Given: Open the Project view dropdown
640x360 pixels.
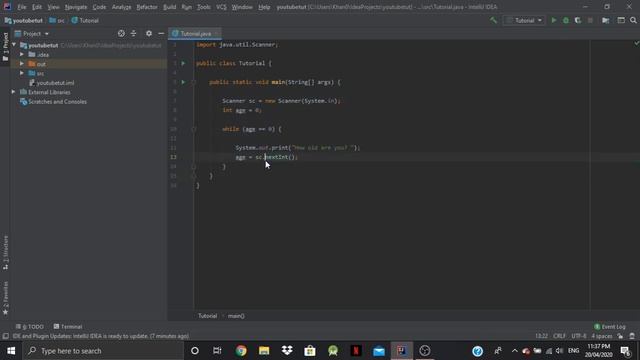Looking at the screenshot, I should (32, 33).
